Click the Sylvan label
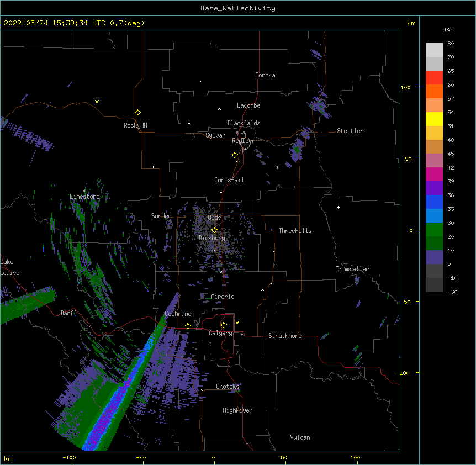The height and width of the screenshot is (465, 476). click(215, 135)
